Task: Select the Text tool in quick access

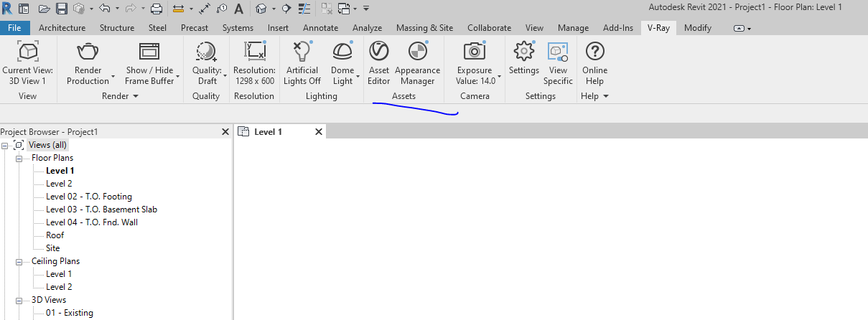Action: (x=238, y=9)
